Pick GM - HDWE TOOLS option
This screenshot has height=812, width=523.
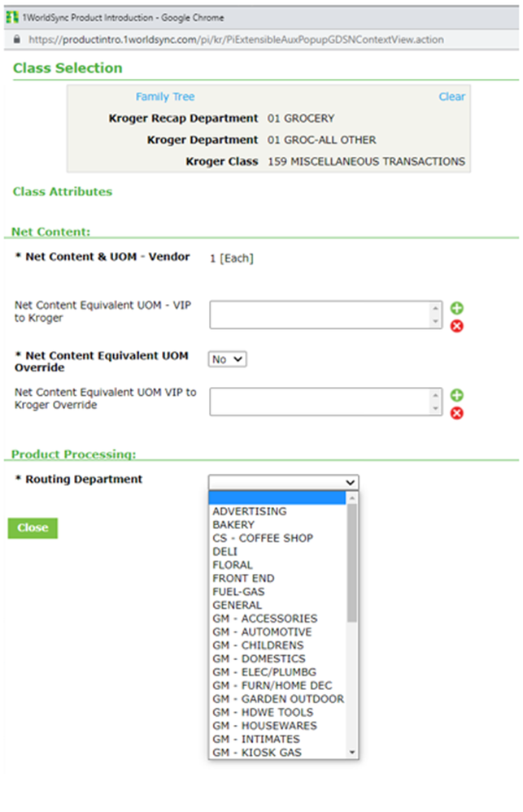tap(277, 713)
